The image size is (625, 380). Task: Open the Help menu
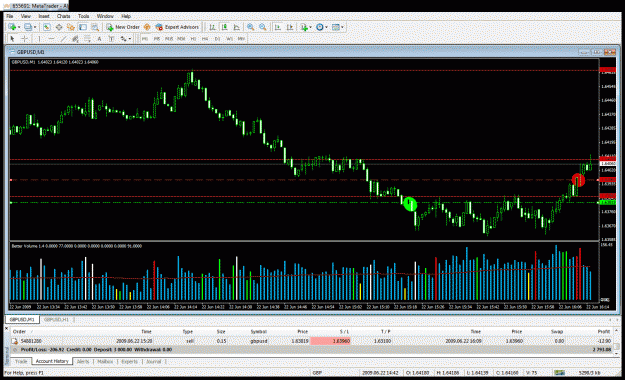pyautogui.click(x=126, y=16)
